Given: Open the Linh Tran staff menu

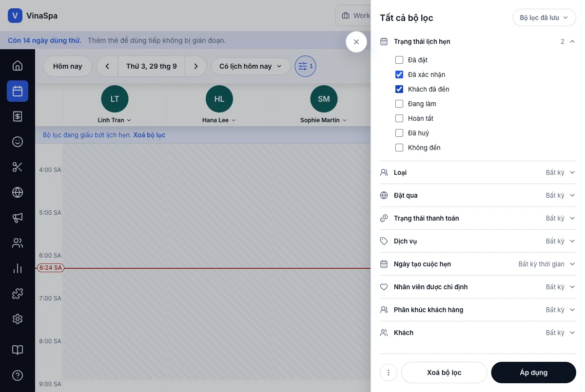Looking at the screenshot, I should tap(115, 120).
